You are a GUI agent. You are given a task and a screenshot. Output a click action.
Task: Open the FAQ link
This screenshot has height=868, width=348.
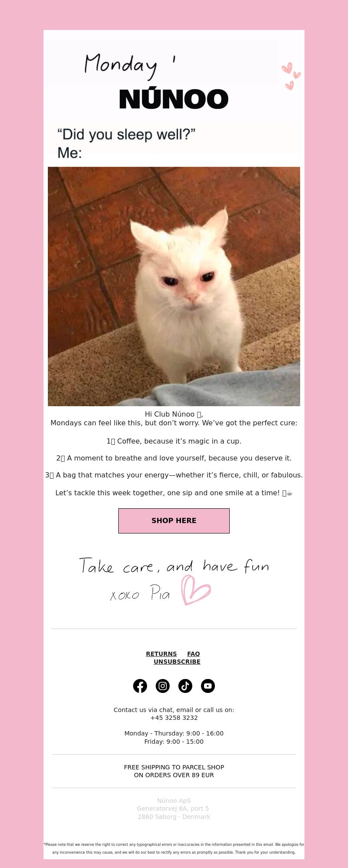(x=194, y=654)
